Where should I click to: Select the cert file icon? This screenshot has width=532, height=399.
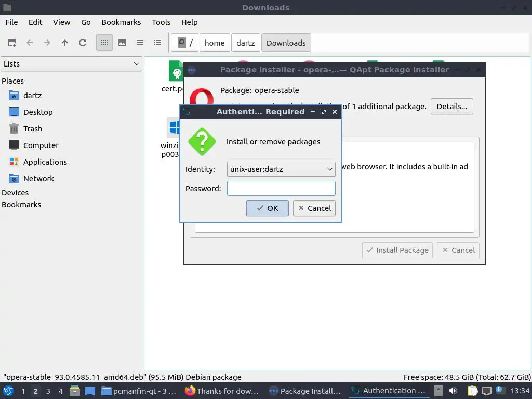pos(176,71)
